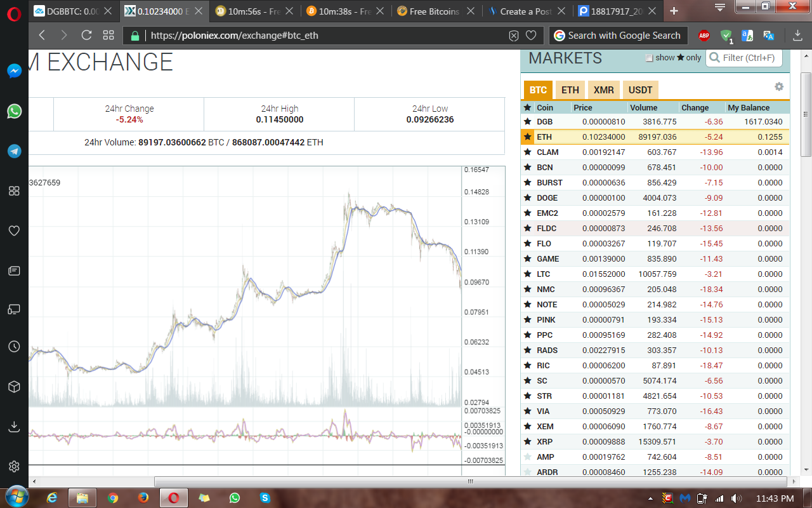Sort markets by Change column

[695, 107]
